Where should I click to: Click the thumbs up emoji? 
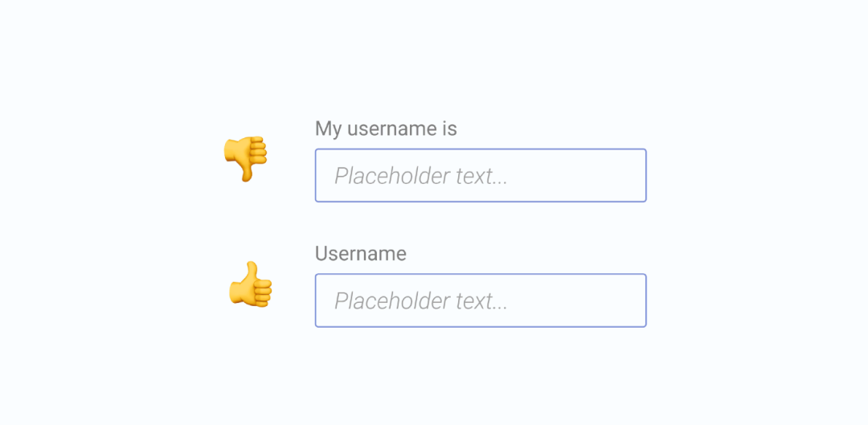pos(250,284)
